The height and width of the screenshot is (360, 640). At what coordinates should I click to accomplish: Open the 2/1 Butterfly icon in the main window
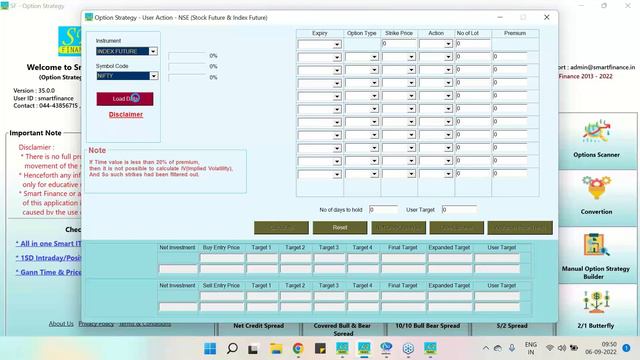596,302
